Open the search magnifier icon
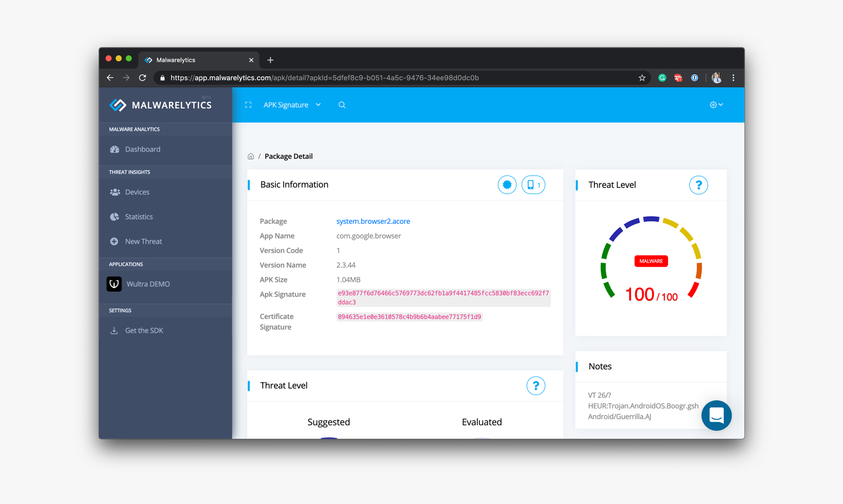This screenshot has width=843, height=504. coord(342,105)
